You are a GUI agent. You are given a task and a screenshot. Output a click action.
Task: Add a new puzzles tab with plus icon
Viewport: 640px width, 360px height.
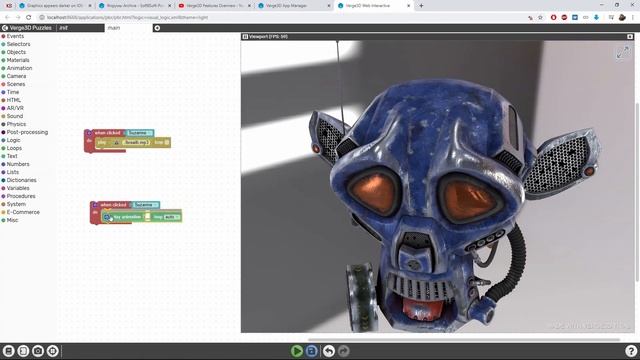[157, 28]
